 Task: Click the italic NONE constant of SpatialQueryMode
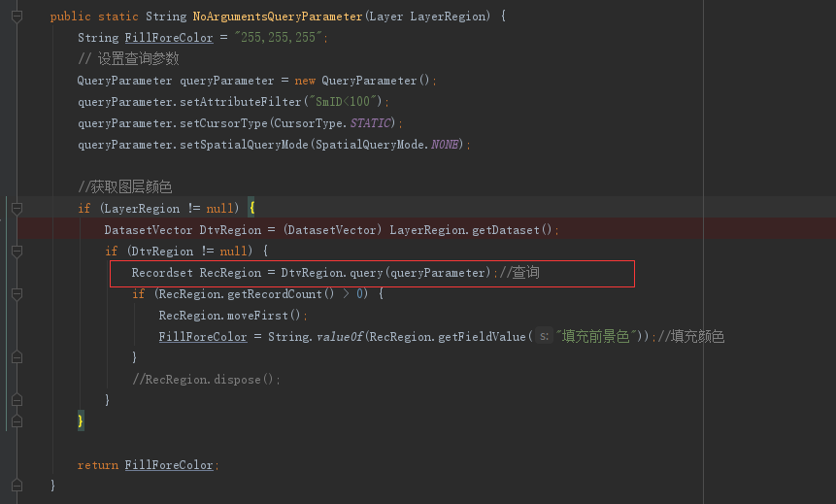(445, 145)
